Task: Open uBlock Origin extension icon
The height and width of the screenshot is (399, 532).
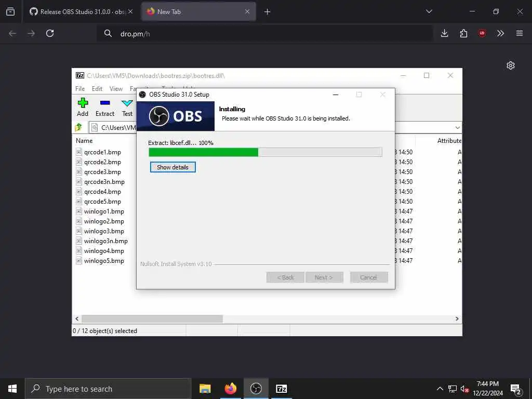Action: click(482, 33)
